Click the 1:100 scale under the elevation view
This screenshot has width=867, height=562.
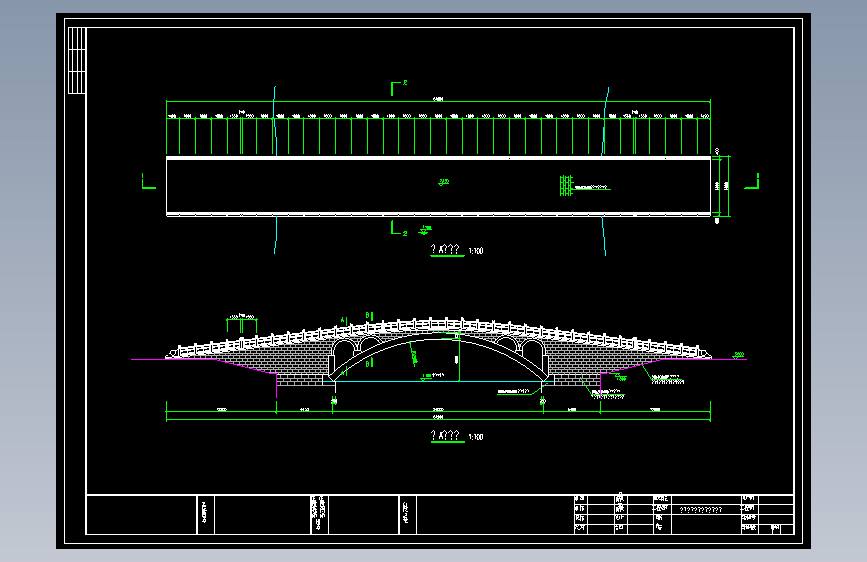(x=476, y=437)
